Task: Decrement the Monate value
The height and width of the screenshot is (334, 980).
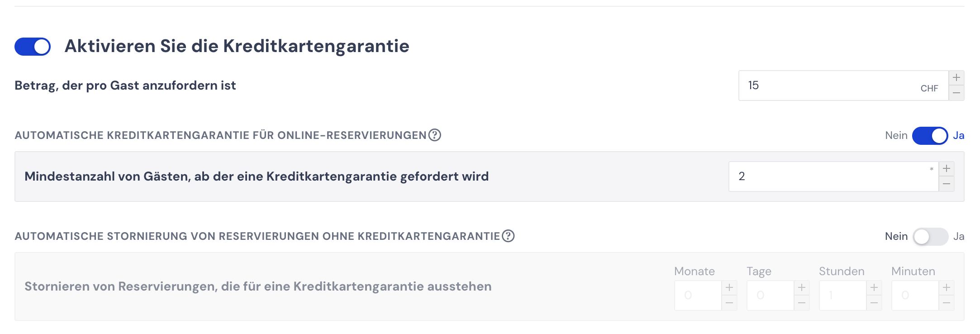Action: tap(729, 303)
